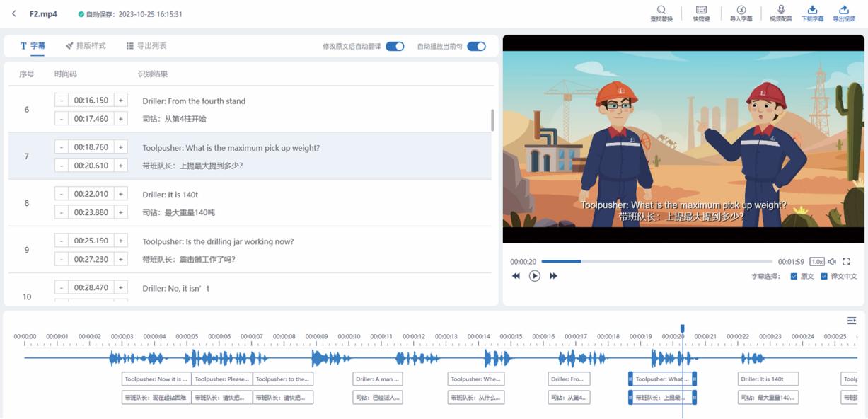Increase end time 00:20.610 of row 7

tap(121, 166)
